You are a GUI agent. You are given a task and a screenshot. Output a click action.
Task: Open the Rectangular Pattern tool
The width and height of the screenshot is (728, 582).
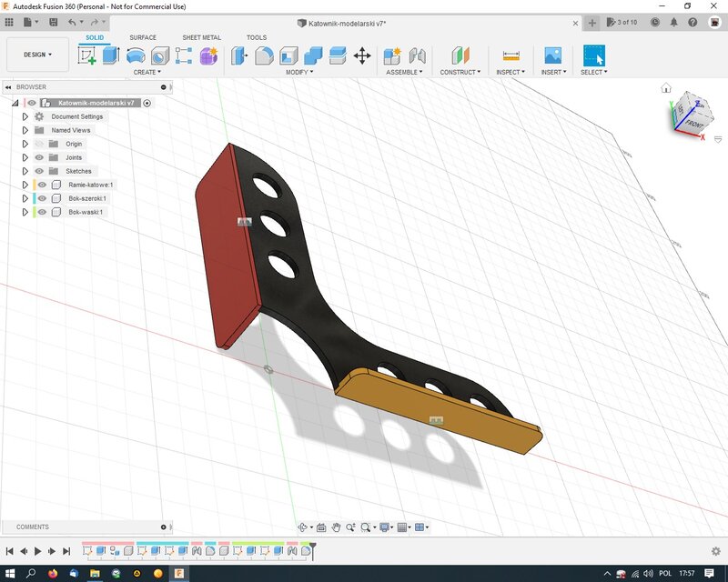pos(184,55)
